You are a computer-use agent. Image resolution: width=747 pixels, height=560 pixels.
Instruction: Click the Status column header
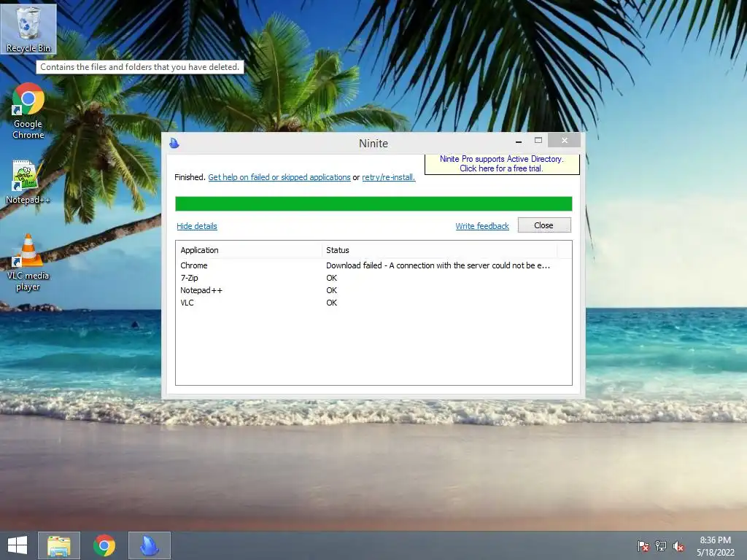[x=439, y=250]
